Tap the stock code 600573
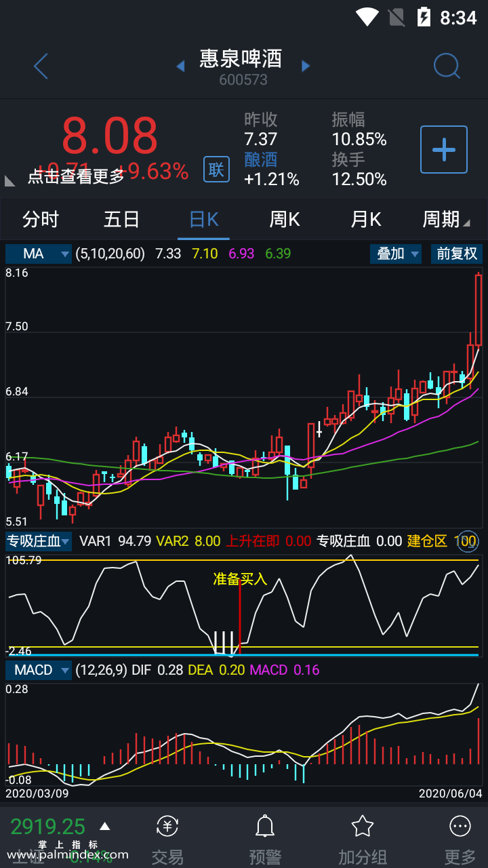The width and height of the screenshot is (488, 868). (x=243, y=80)
